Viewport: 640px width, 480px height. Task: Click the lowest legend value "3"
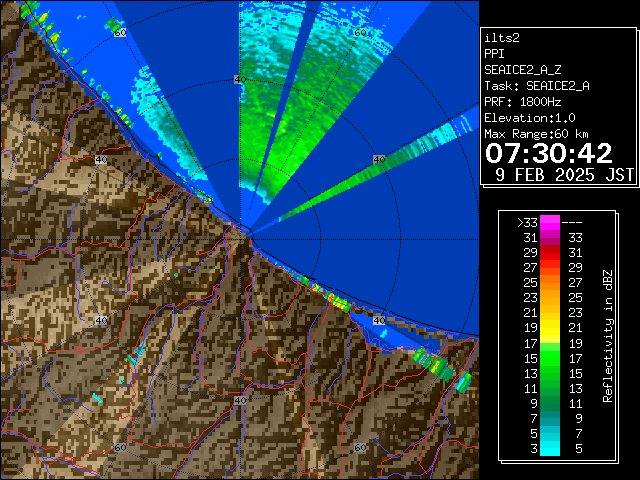[x=534, y=449]
